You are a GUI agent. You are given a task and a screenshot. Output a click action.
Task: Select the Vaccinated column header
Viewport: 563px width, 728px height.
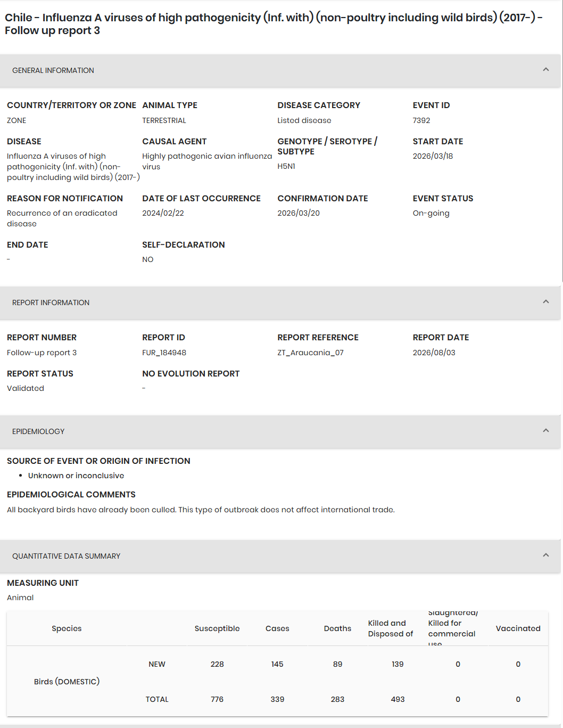[518, 628]
